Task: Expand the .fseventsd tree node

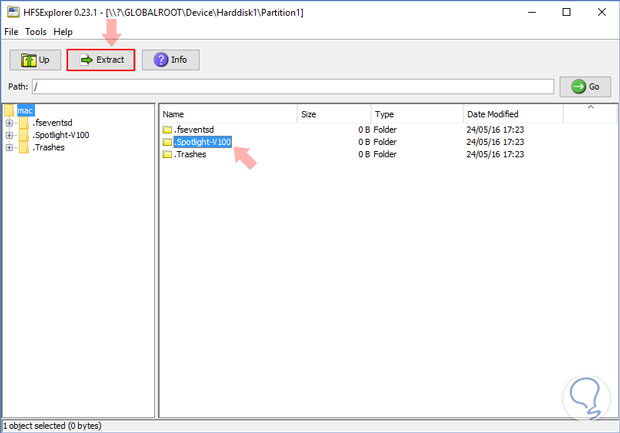Action: (x=9, y=123)
